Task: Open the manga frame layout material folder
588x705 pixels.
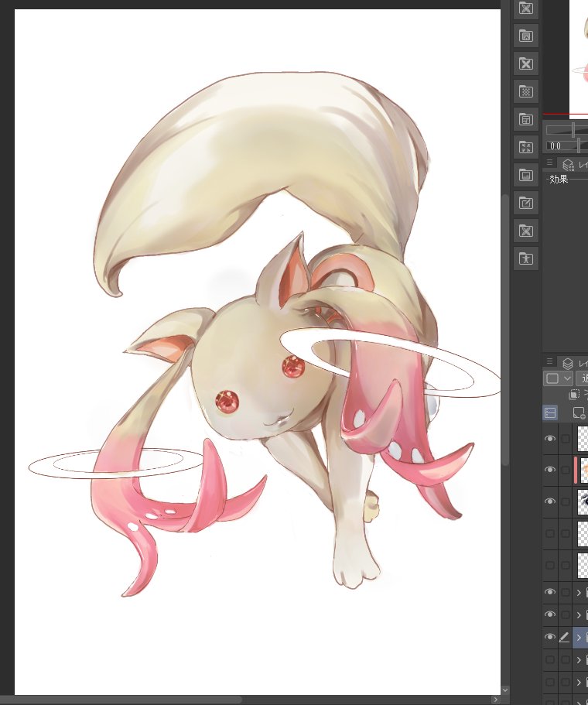Action: pyautogui.click(x=526, y=119)
